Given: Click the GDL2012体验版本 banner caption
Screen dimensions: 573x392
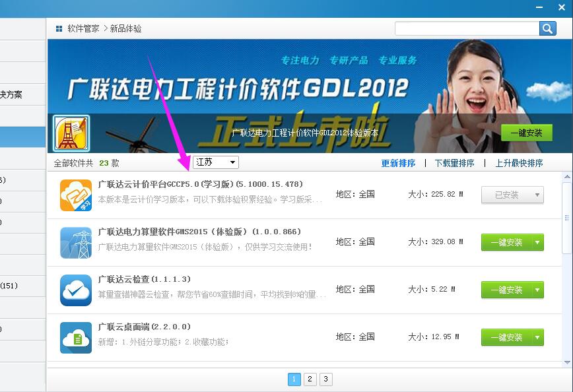Looking at the screenshot, I should click(305, 133).
